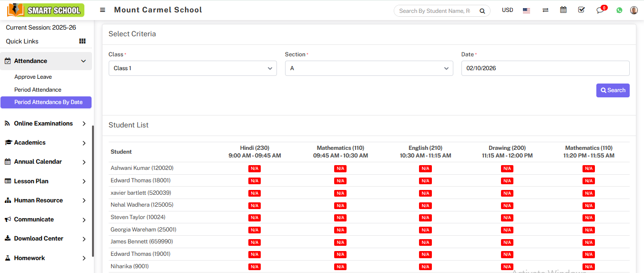Click the switch session arrows icon
This screenshot has width=644, height=273.
tap(545, 10)
